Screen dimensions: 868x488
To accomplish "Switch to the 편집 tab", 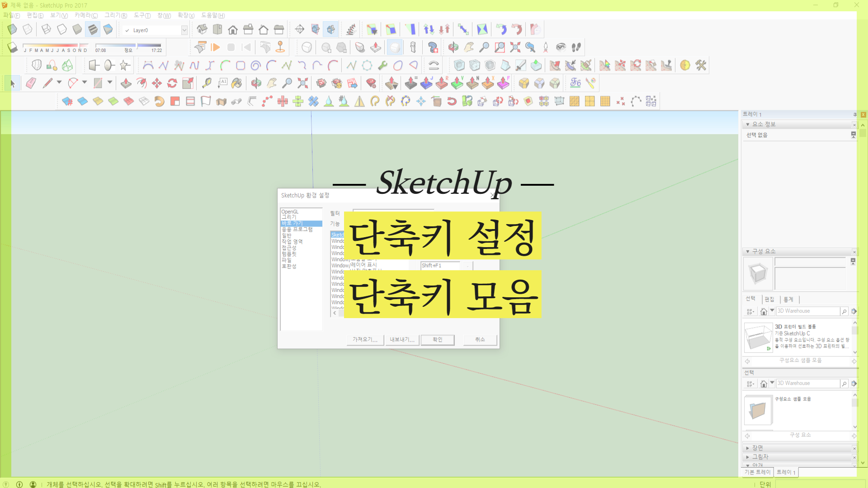I will tap(769, 299).
